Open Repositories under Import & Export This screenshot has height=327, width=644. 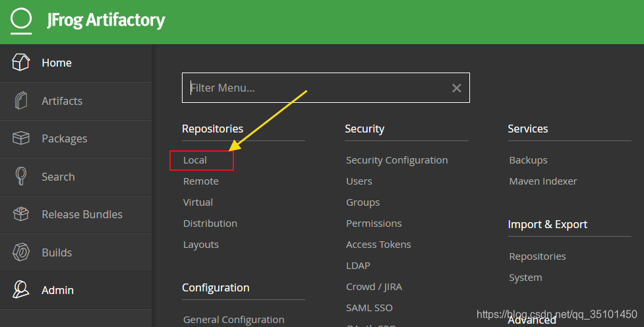(x=538, y=256)
